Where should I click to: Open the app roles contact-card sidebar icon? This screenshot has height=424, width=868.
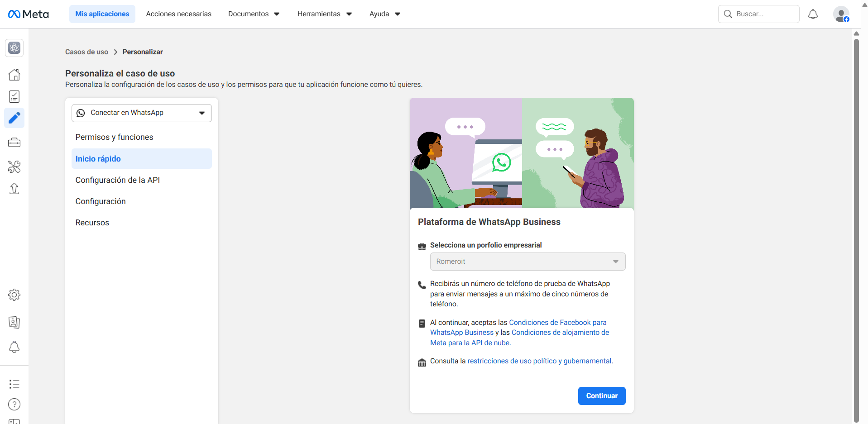(x=14, y=322)
